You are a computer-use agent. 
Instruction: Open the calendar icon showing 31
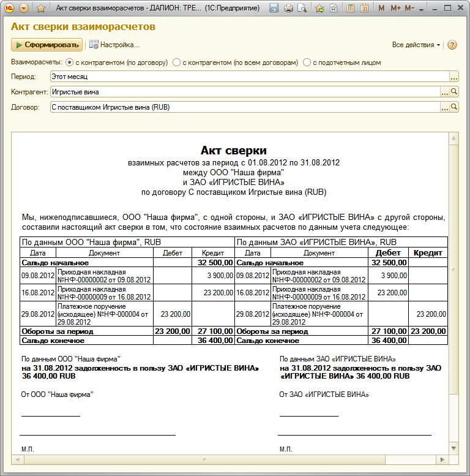pos(364,8)
